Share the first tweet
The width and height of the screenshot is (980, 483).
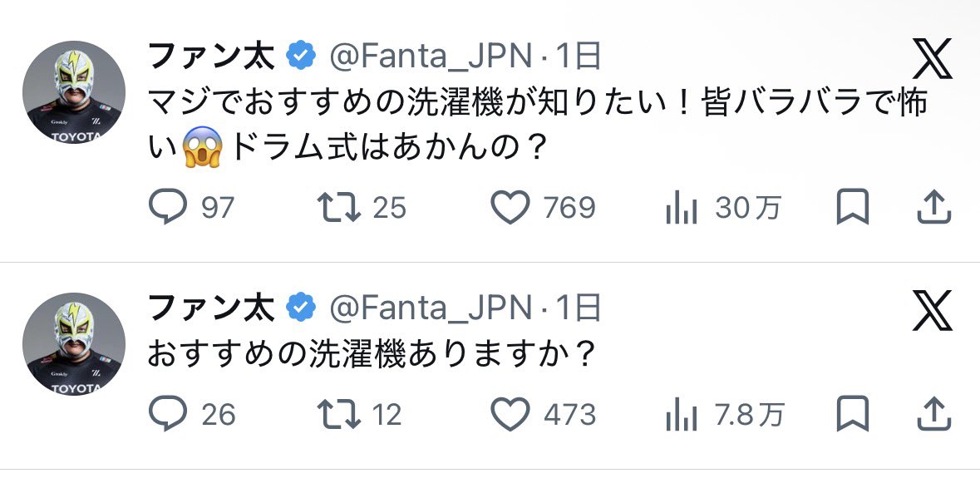(933, 207)
